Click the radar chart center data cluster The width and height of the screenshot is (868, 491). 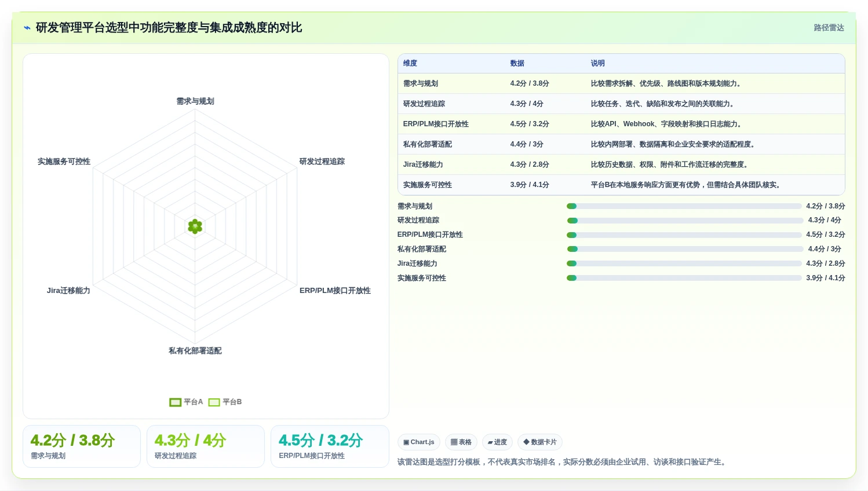(195, 226)
